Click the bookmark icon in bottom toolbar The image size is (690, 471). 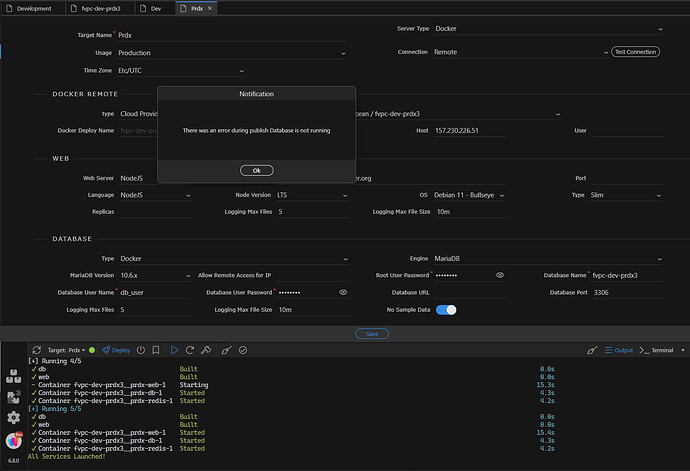156,350
